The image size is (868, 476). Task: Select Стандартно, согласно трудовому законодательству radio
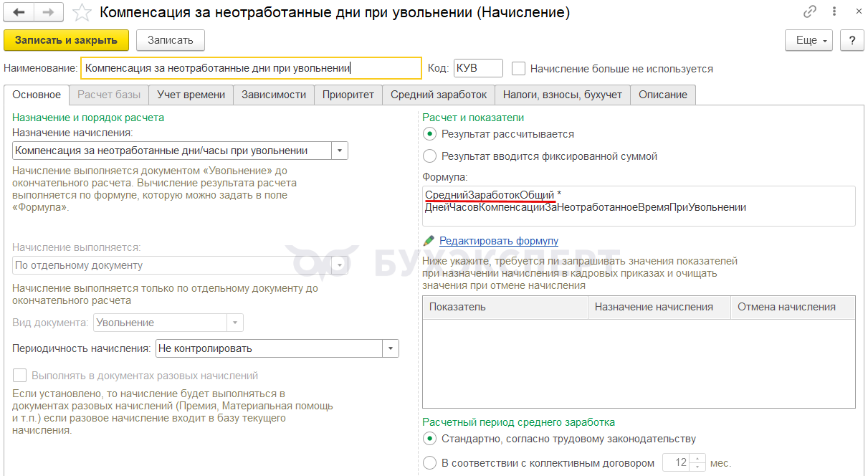pos(429,439)
